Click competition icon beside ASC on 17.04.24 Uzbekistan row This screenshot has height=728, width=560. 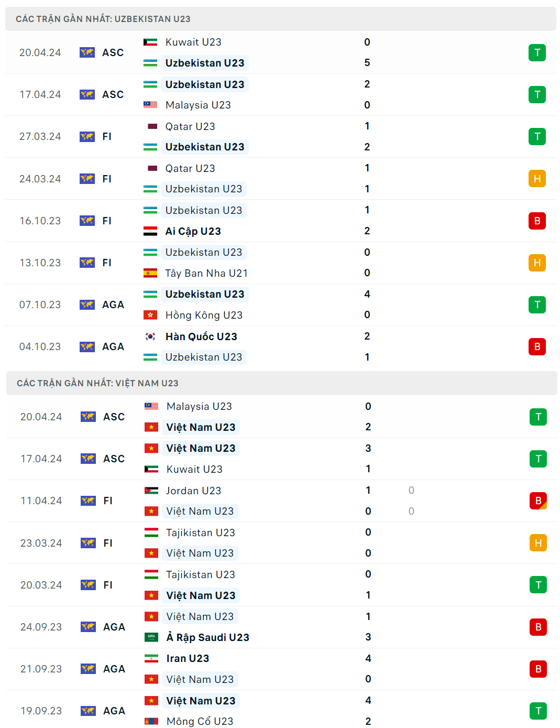coord(87,94)
